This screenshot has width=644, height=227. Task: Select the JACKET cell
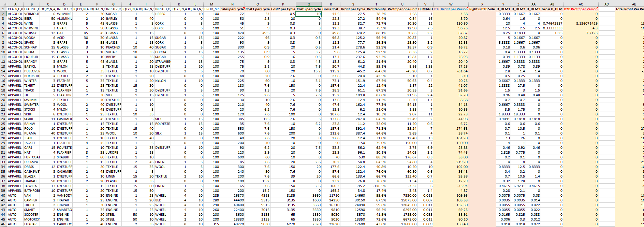pyautogui.click(x=32, y=143)
